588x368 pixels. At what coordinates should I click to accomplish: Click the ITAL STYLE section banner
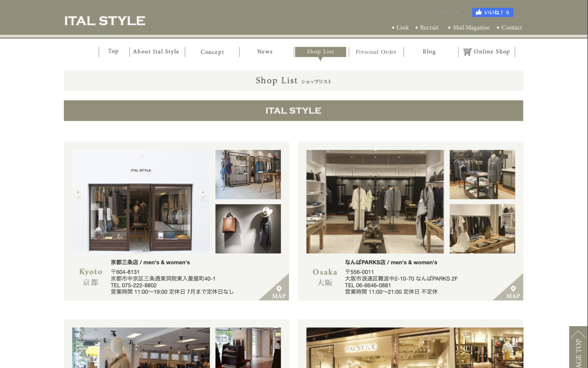click(293, 111)
